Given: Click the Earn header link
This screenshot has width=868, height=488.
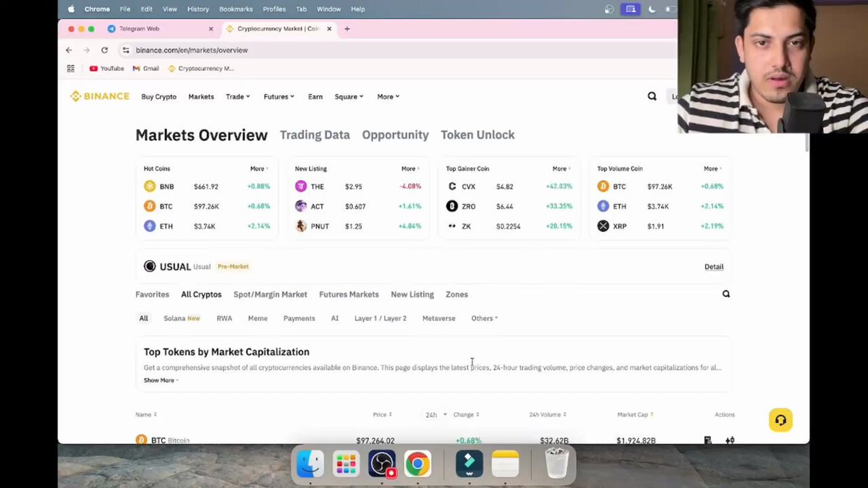Looking at the screenshot, I should click(315, 96).
